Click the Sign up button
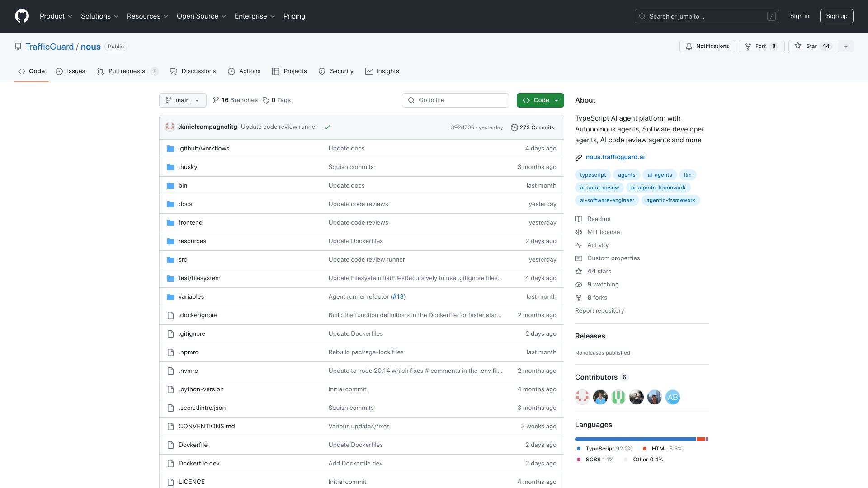Image resolution: width=868 pixels, height=488 pixels. point(837,16)
